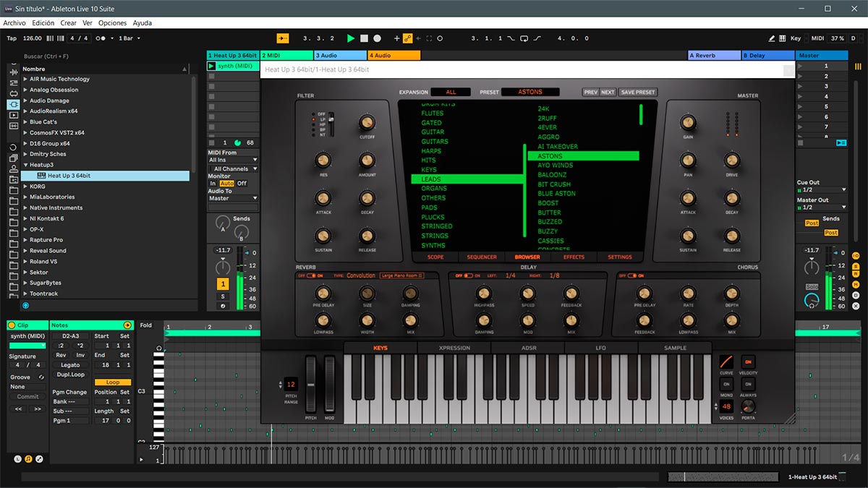Arm the Record button in transport
Image resolution: width=868 pixels, height=488 pixels.
pos(377,38)
